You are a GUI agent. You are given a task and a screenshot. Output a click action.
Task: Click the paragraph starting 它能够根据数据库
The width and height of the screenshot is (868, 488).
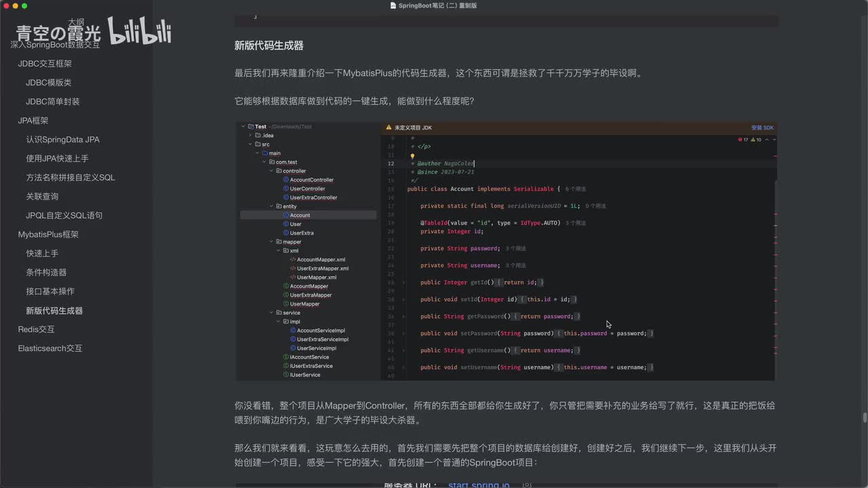point(354,101)
